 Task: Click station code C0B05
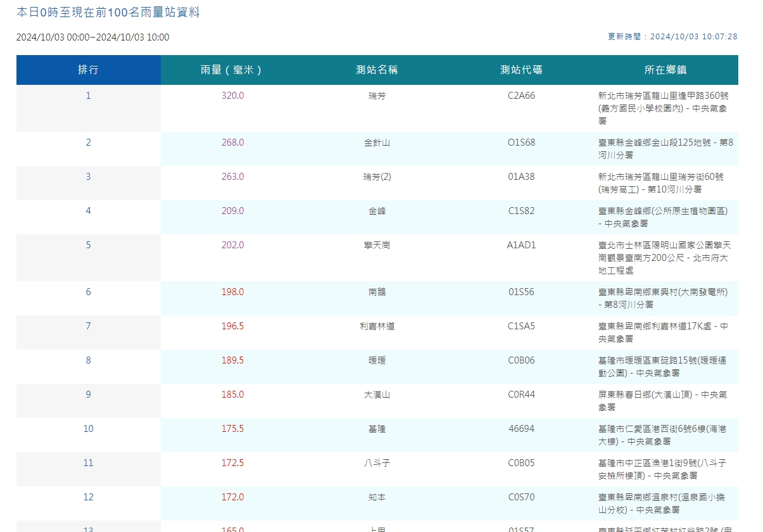(x=521, y=463)
